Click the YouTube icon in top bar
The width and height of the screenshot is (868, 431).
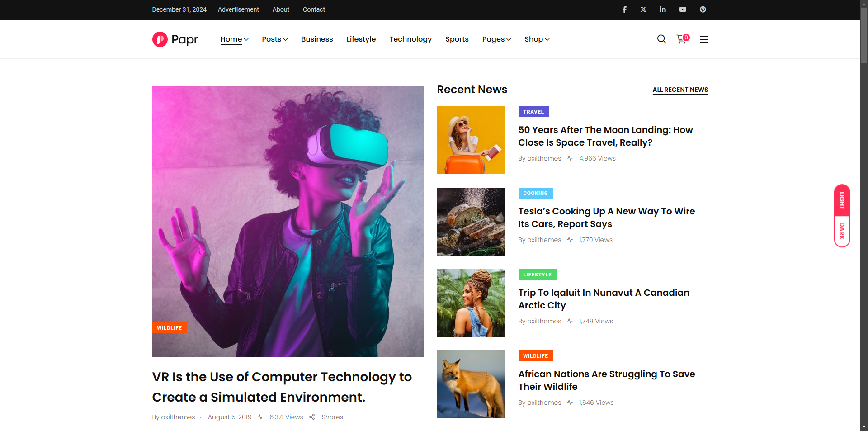[683, 9]
